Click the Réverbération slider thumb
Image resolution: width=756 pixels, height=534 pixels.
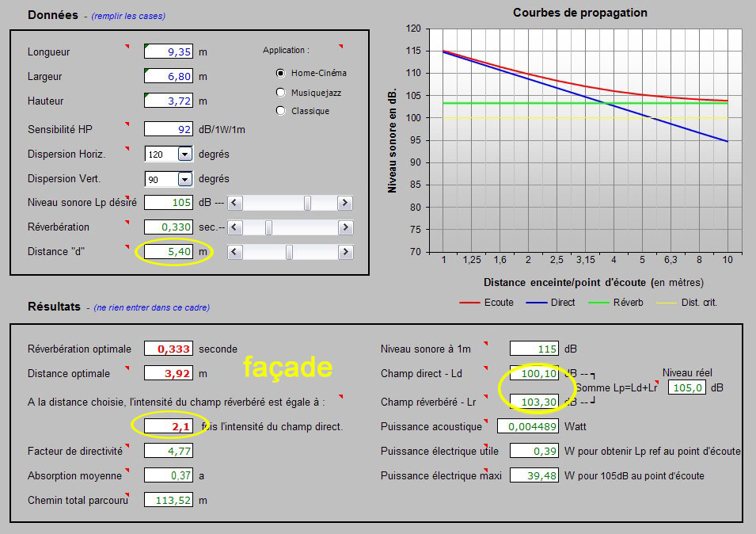(269, 228)
